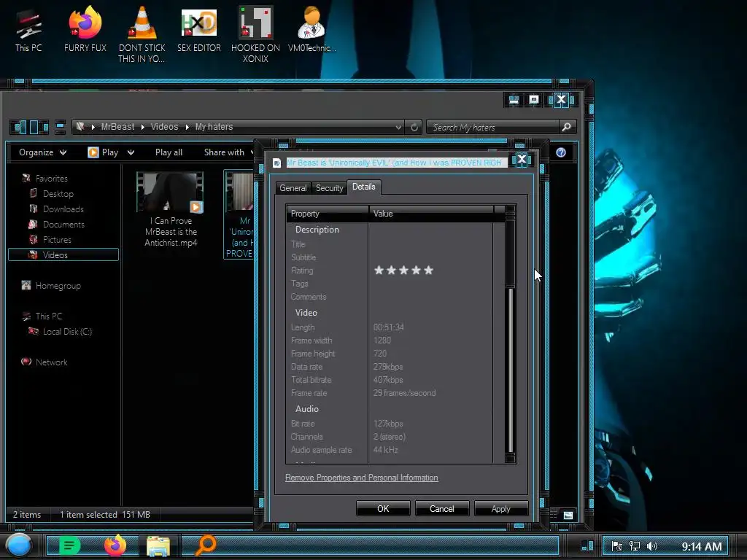The height and width of the screenshot is (560, 747).
Task: Switch Explorer to large thumbnails view
Action: click(x=568, y=516)
